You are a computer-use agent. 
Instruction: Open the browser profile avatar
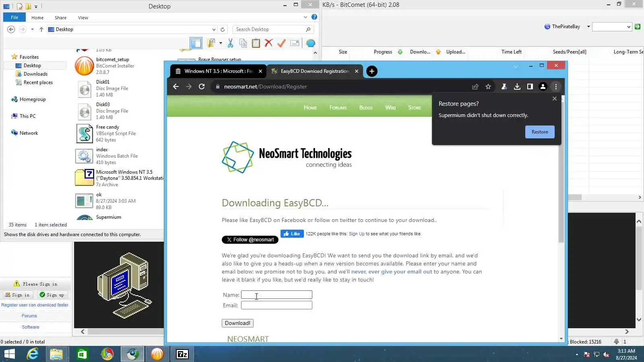coord(543,86)
